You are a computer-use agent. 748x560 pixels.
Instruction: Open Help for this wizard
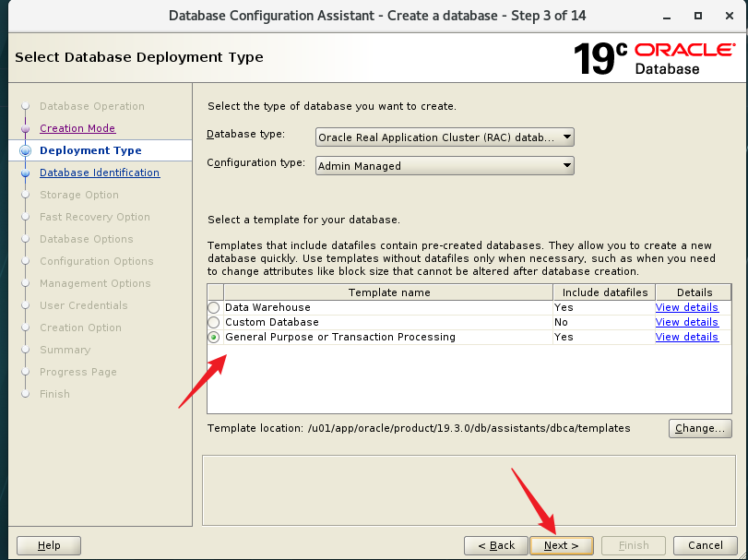[49, 545]
